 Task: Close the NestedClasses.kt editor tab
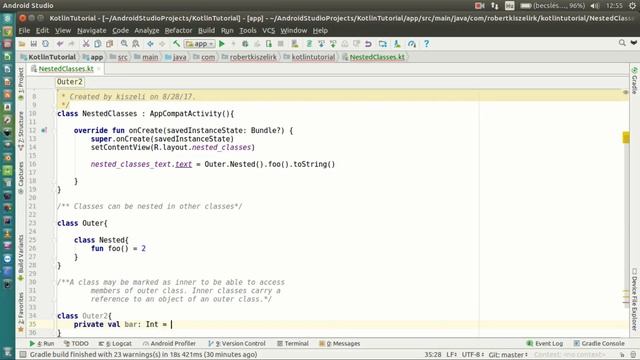tap(99, 69)
